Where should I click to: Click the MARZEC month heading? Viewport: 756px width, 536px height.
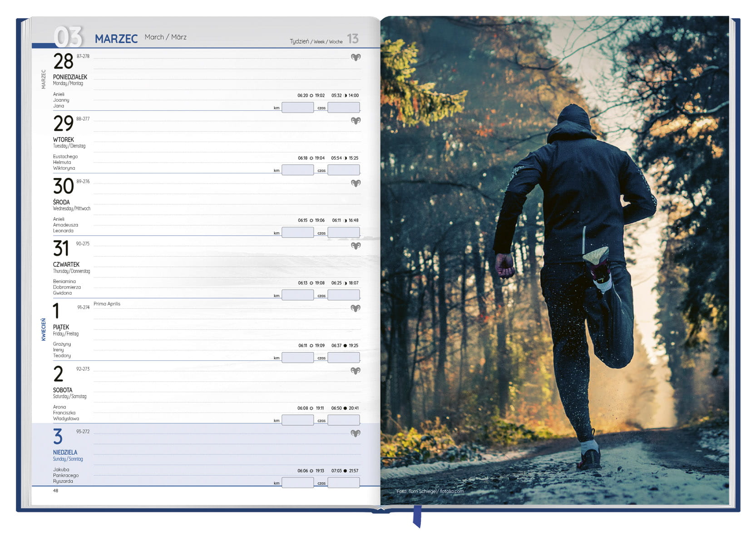(x=116, y=39)
